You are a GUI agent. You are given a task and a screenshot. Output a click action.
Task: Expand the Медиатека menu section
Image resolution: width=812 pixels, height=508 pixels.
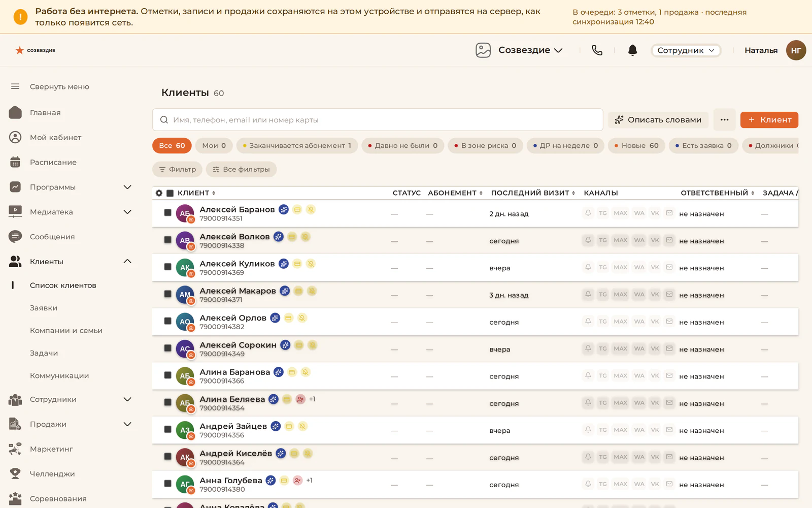tap(127, 212)
